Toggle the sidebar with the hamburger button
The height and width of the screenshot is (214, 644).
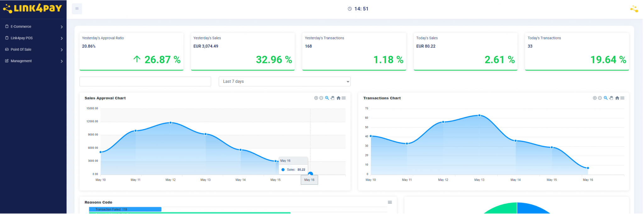tap(77, 9)
